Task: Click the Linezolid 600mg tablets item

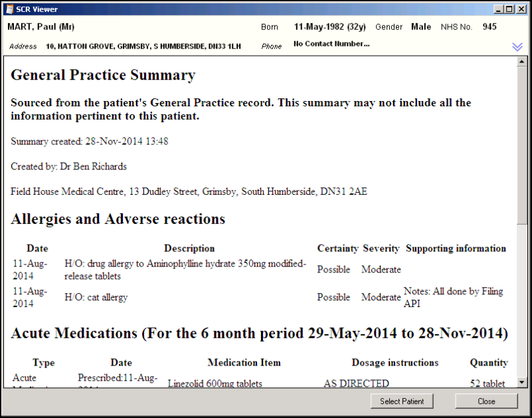Action: tap(215, 383)
